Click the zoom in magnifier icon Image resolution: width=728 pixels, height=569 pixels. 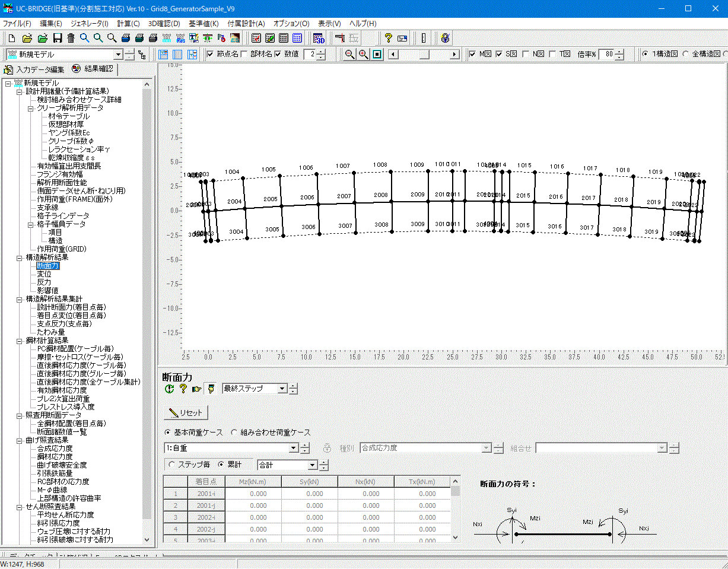(363, 55)
